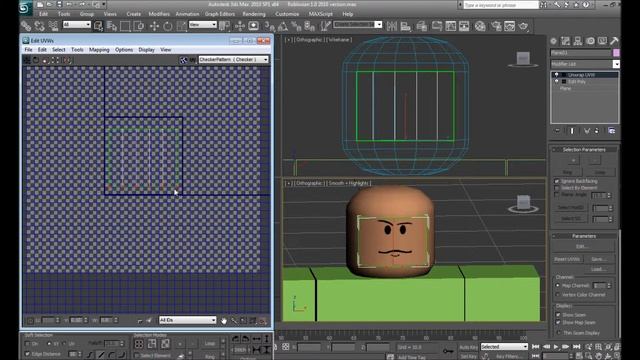Click the play animation button
Viewport: 640px width, 360px height.
point(556,347)
